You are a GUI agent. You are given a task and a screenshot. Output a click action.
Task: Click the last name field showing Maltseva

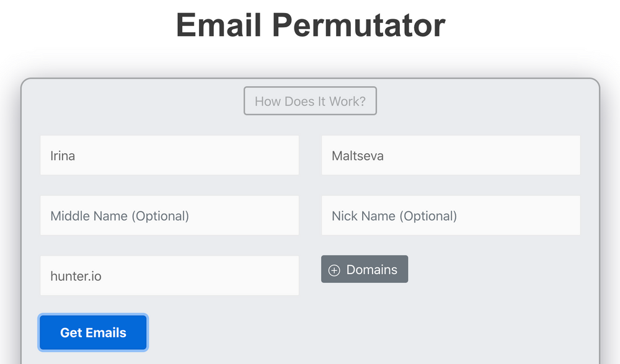(450, 155)
